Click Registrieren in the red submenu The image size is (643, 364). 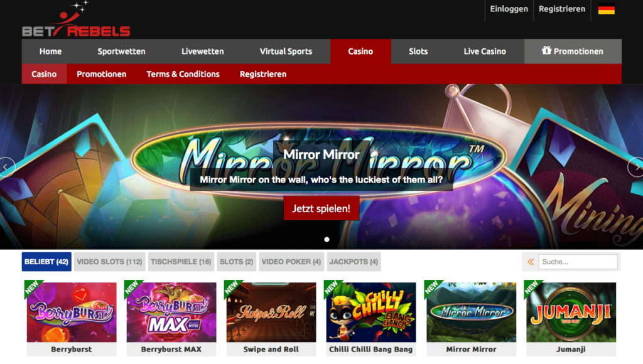[263, 74]
